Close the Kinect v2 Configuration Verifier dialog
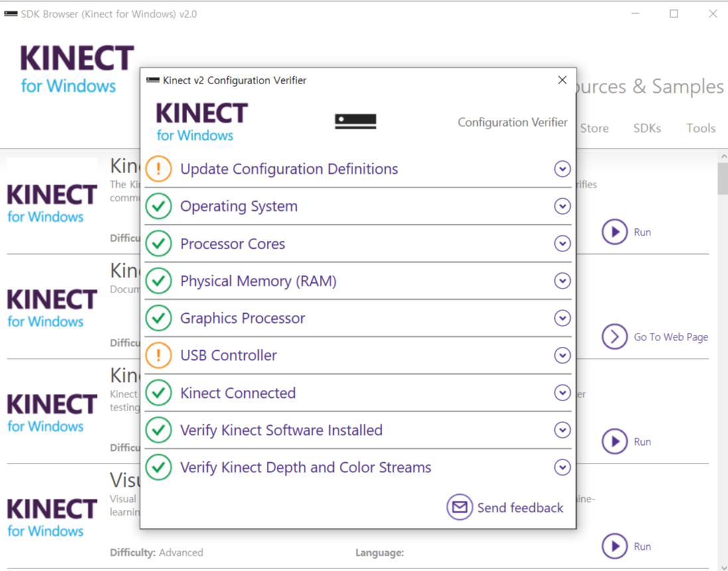 [x=562, y=80]
